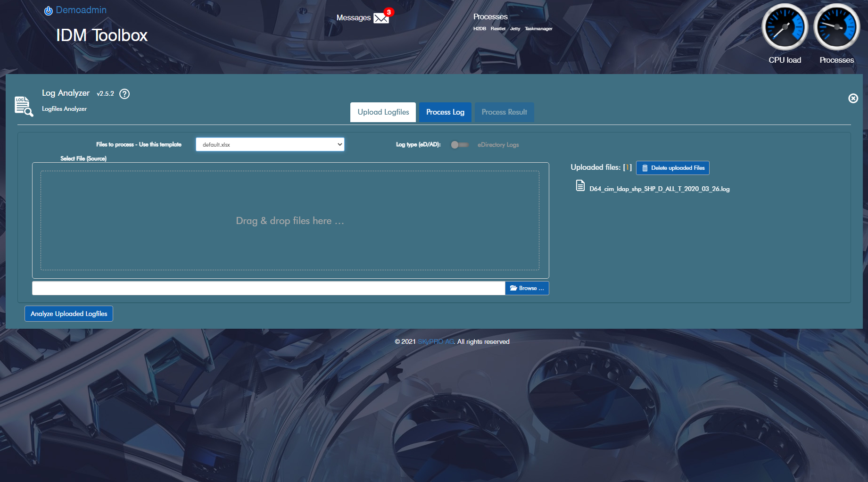This screenshot has width=868, height=482.
Task: Click the Browse button
Action: coord(527,288)
